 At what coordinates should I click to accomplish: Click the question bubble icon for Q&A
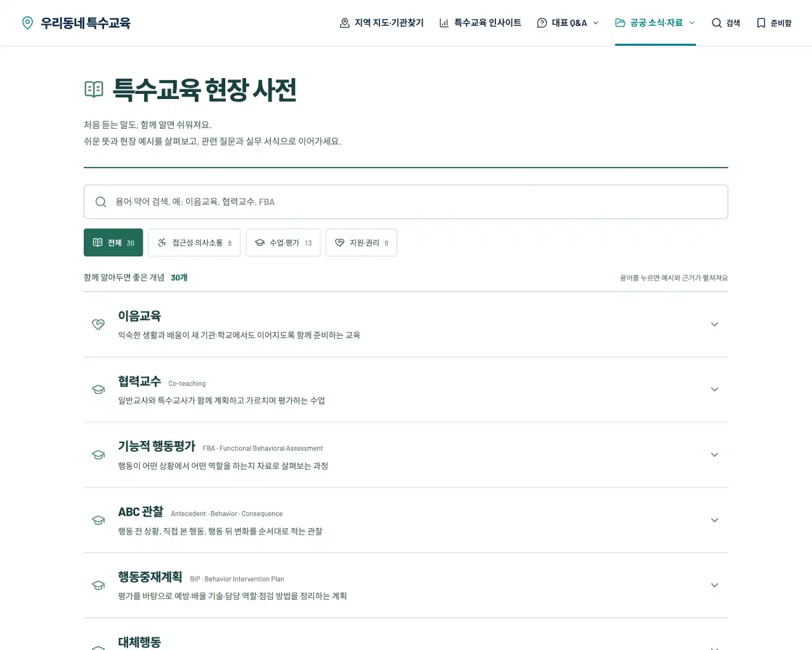(x=542, y=23)
